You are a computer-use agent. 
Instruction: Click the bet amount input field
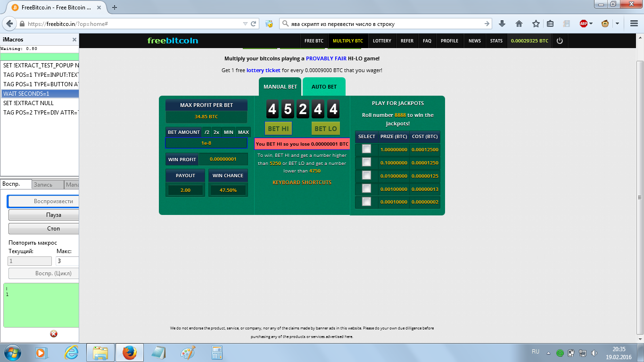pos(206,143)
